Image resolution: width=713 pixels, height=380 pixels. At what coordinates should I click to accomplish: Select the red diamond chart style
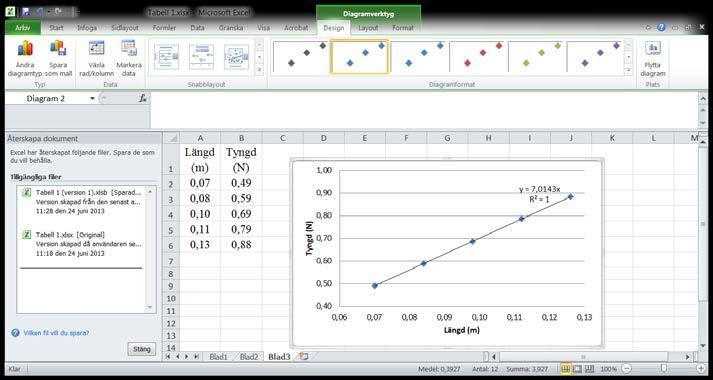coord(478,56)
